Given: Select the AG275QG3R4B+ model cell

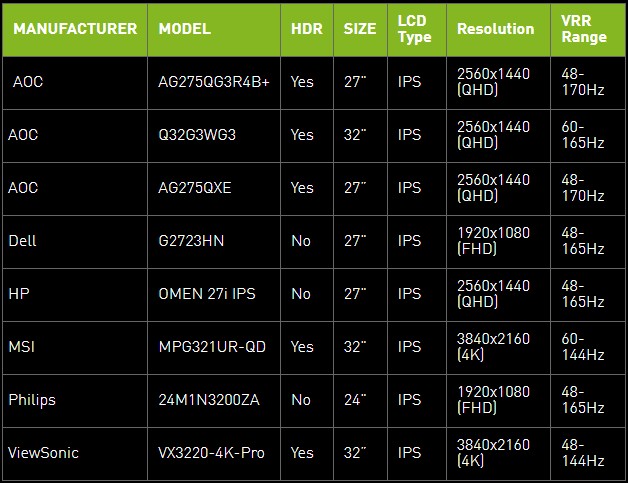Looking at the screenshot, I should click(215, 82).
